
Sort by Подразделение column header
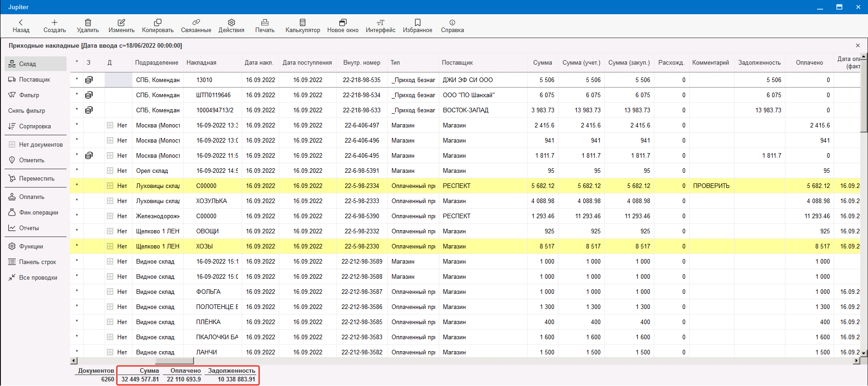[x=157, y=63]
